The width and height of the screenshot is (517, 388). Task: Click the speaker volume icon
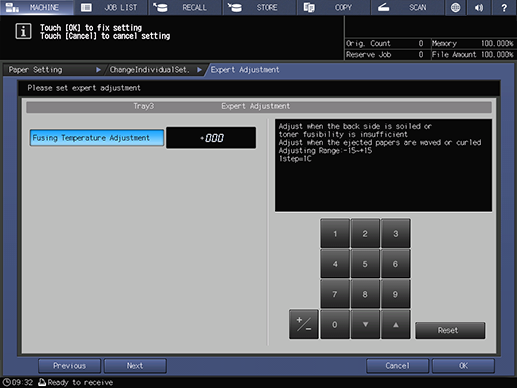coord(479,7)
